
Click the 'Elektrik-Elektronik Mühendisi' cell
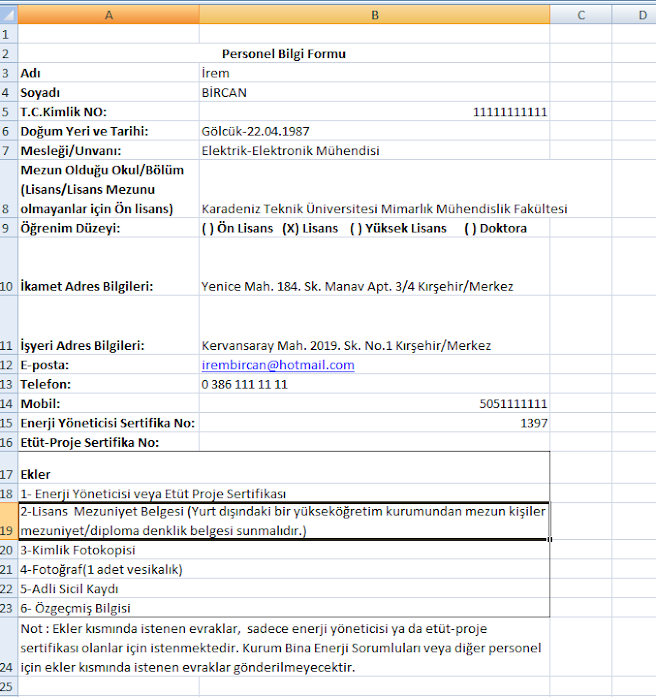pos(375,150)
